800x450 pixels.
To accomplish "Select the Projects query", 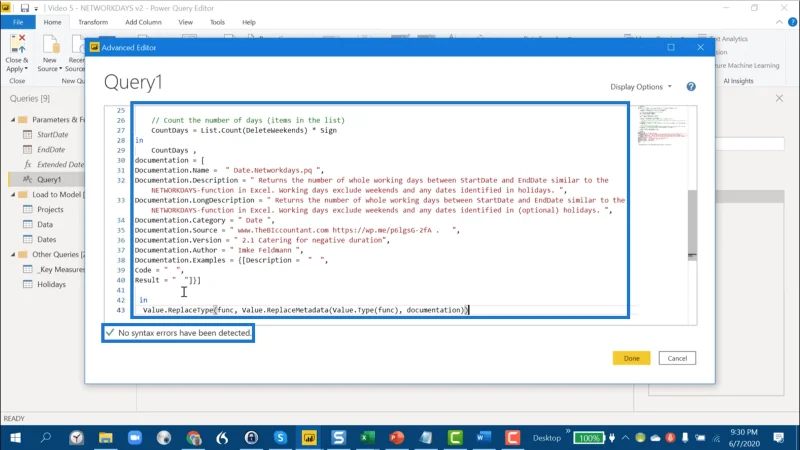I will point(50,209).
